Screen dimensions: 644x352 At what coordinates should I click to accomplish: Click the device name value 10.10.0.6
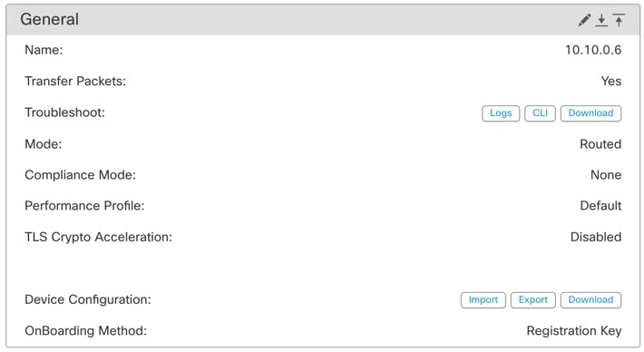pyautogui.click(x=593, y=50)
